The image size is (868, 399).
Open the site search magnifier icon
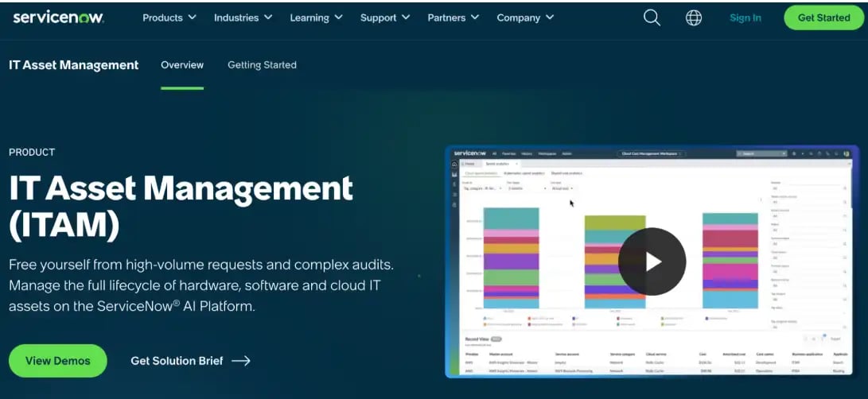pyautogui.click(x=652, y=17)
